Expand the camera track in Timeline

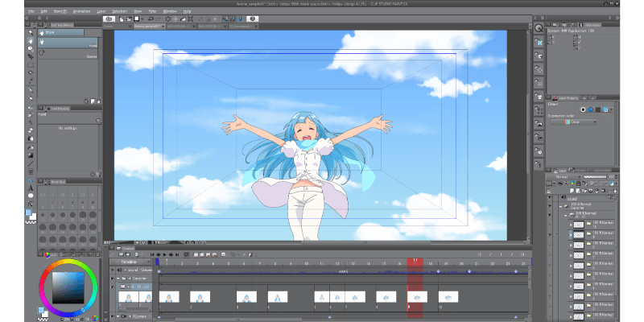tap(118, 316)
